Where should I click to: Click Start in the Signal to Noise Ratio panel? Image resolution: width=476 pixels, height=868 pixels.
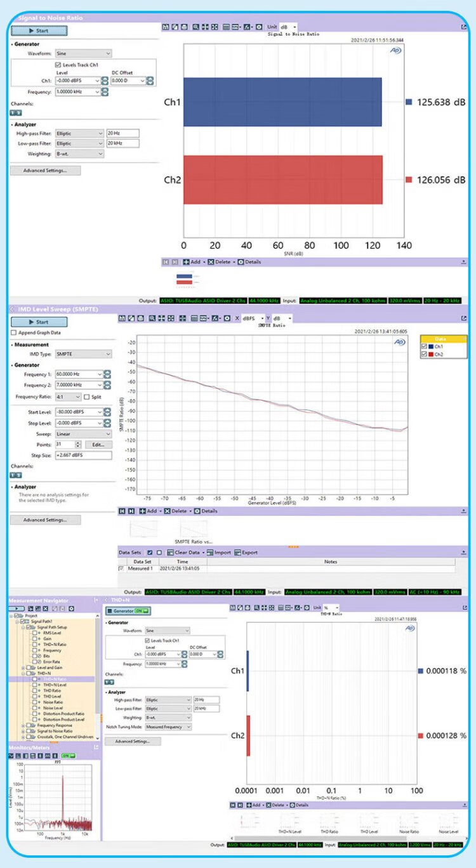[39, 30]
